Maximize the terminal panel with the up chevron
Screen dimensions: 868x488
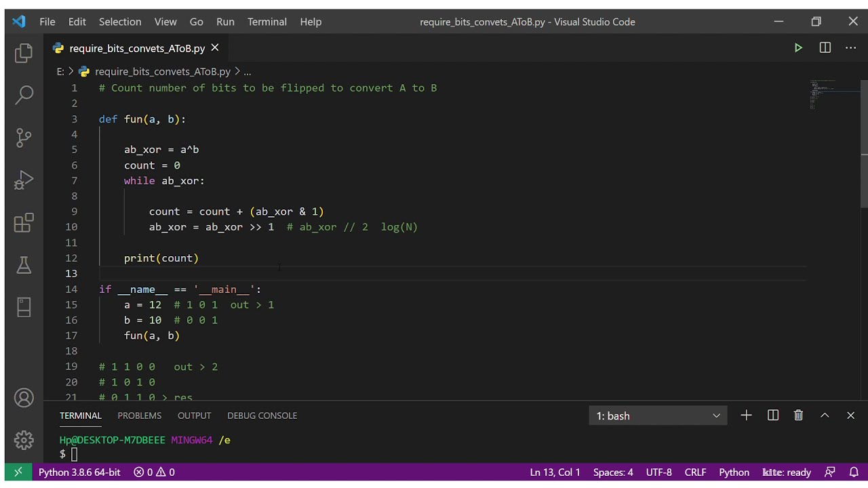[x=825, y=415]
